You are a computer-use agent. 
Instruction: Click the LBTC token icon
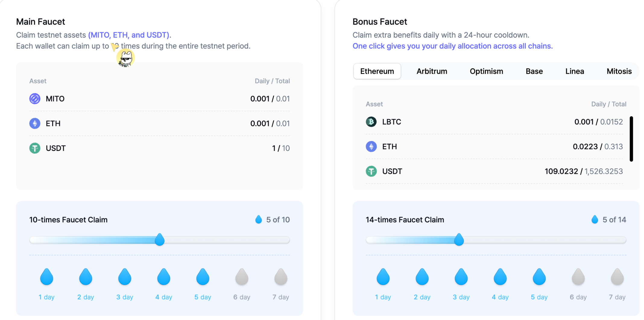[x=371, y=122]
